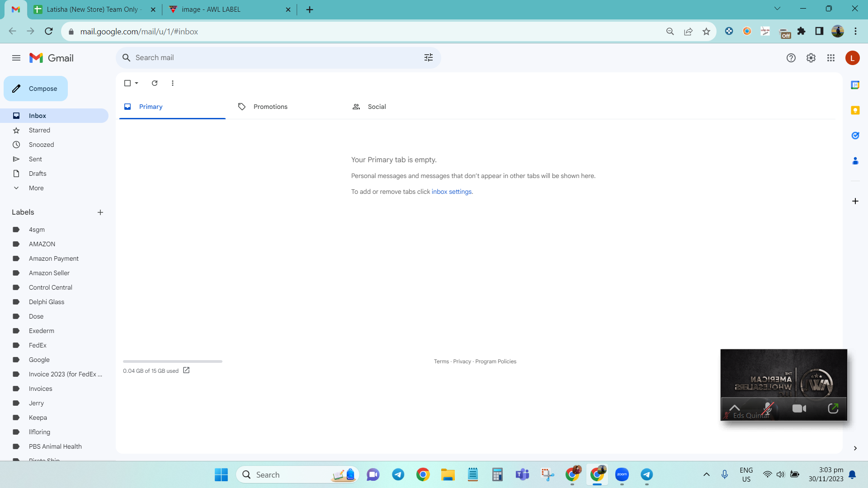Open the Delphi Glass label
The image size is (868, 488).
54,302
